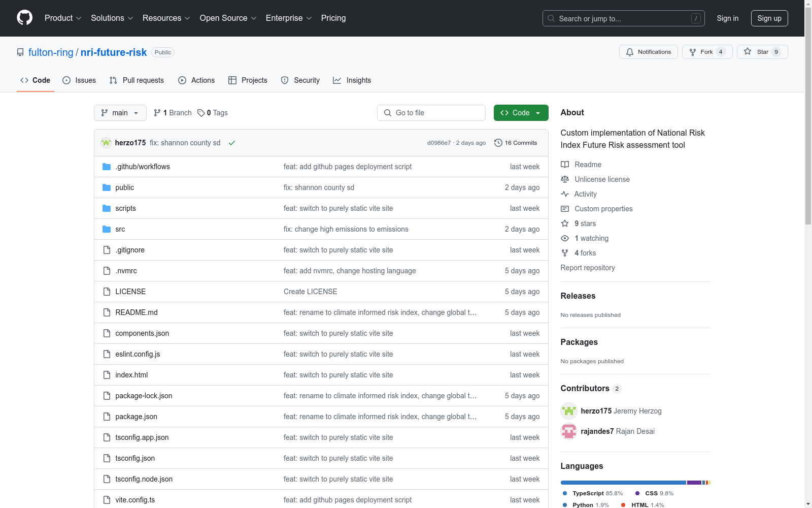812x508 pixels.
Task: Click the Sign up button
Action: click(x=769, y=18)
